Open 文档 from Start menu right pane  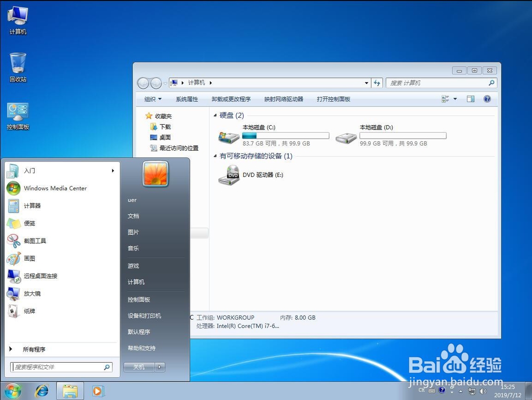(x=134, y=216)
